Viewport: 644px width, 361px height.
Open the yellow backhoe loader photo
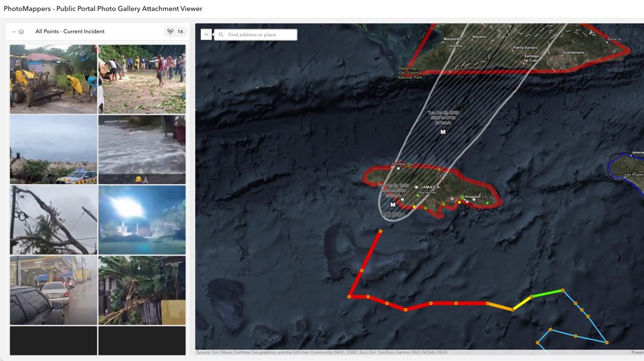pos(54,79)
